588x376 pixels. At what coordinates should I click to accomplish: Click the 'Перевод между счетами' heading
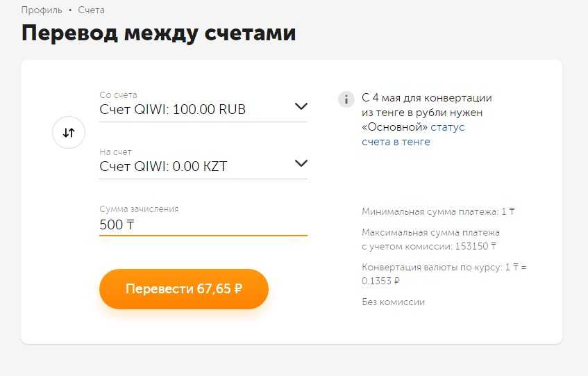tap(158, 33)
